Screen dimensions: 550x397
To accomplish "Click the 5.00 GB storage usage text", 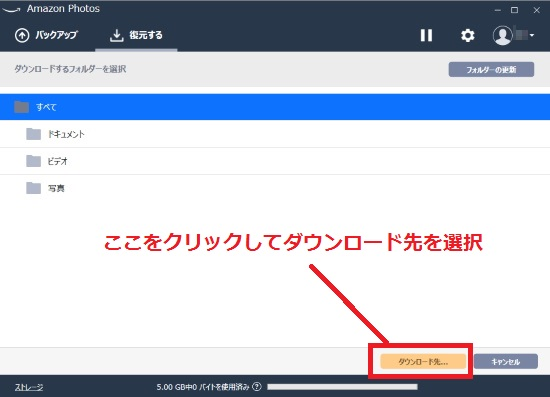I will tap(203, 387).
